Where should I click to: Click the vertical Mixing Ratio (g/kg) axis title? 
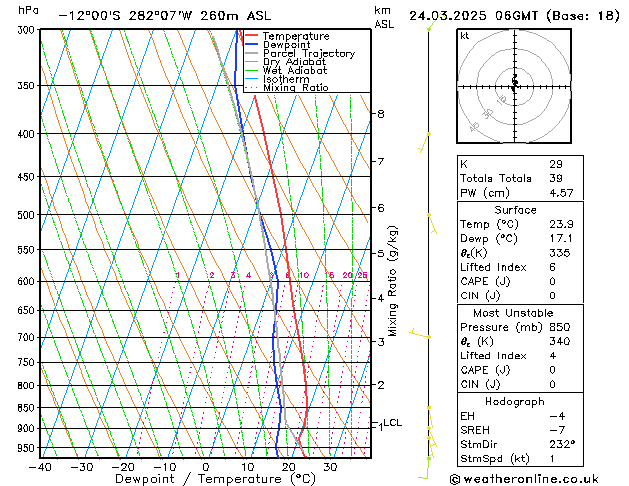coord(392,281)
